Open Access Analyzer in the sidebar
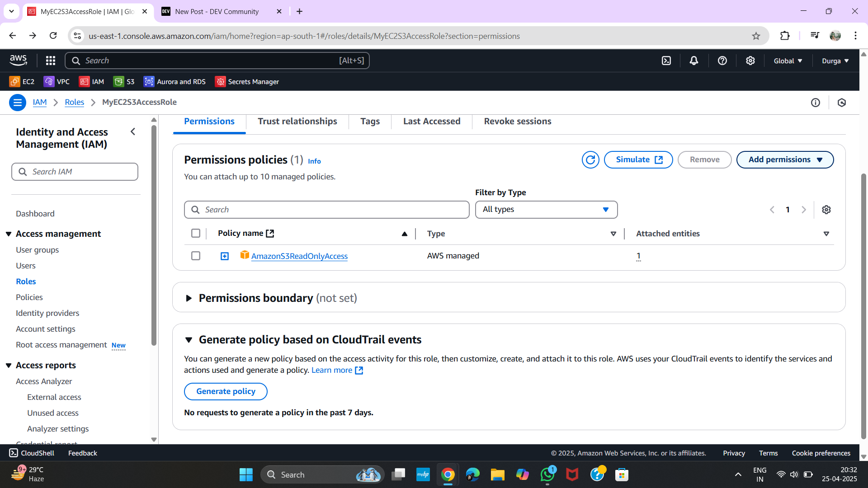The width and height of the screenshot is (868, 488). (x=44, y=381)
